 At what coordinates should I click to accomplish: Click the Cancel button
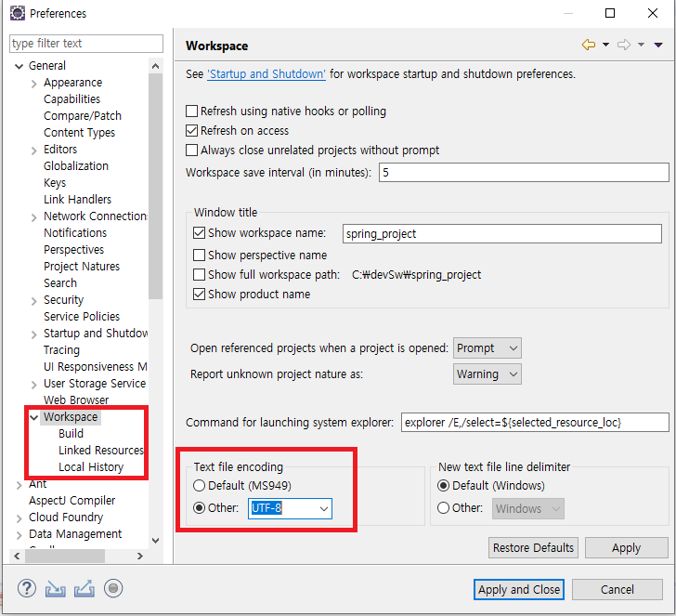(x=617, y=589)
